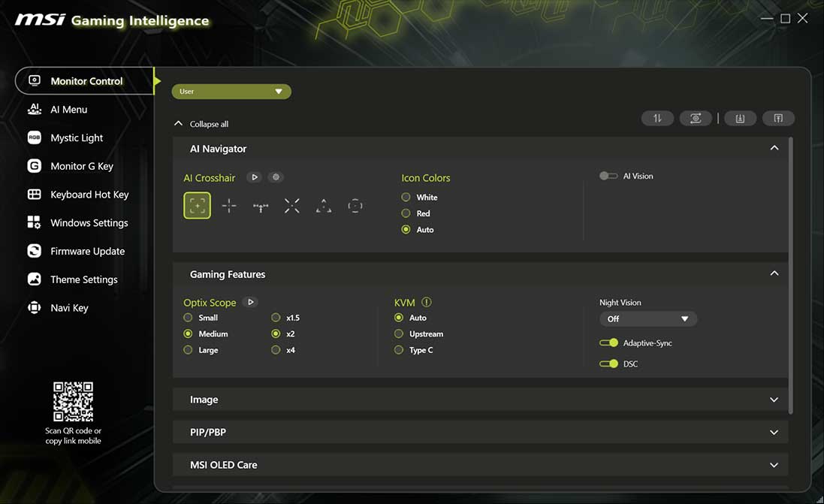
Task: Select the bracket-style AI crosshair icon
Action: 197,206
